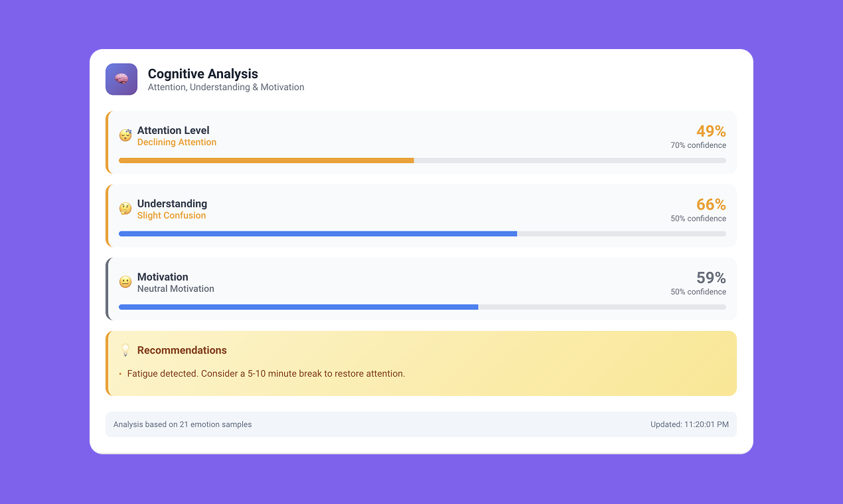
Task: Click the neutral face Motivation emoji
Action: point(125,282)
